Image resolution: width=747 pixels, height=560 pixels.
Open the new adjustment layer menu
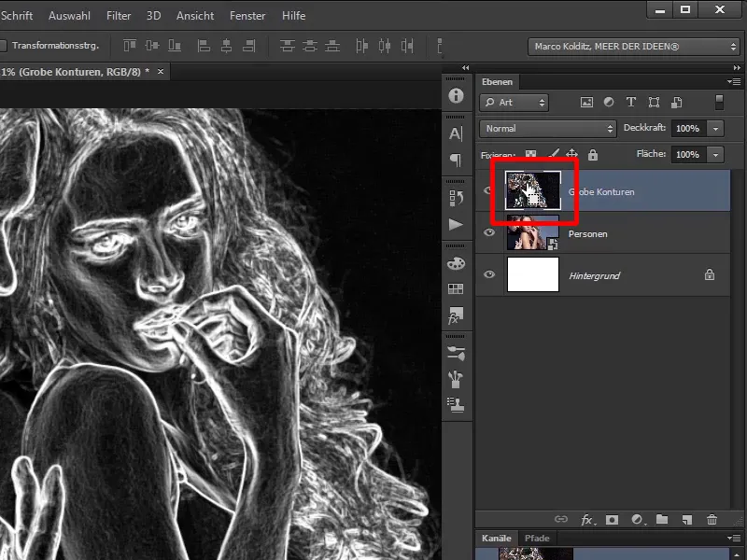pyautogui.click(x=638, y=520)
